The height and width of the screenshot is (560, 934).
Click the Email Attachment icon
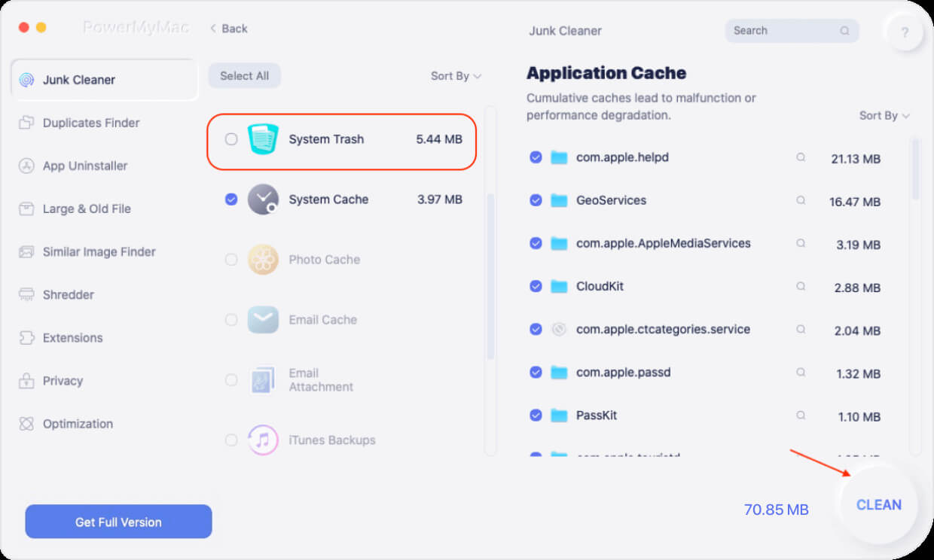click(263, 380)
